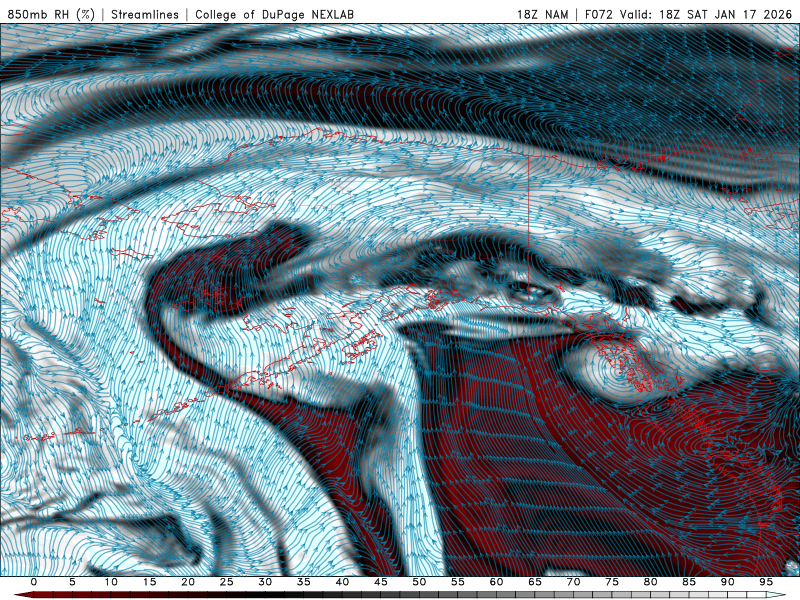Screen dimensions: 800x600
Task: Click the "30" colorbar scale label
Action: click(x=265, y=582)
